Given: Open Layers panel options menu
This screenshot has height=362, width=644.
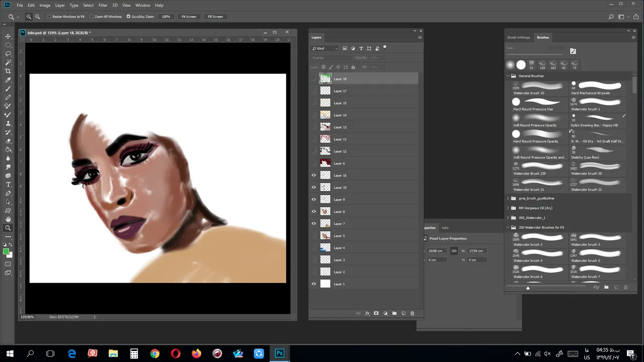Looking at the screenshot, I should click(x=420, y=37).
